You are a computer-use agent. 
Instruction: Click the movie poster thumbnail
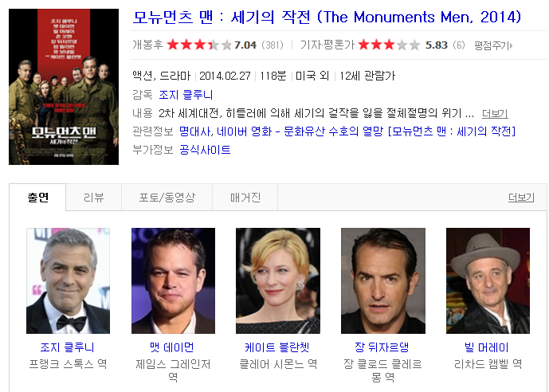[x=64, y=87]
